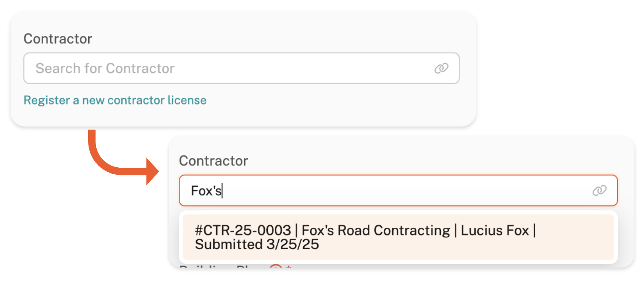Image resolution: width=644 pixels, height=284 pixels.
Task: Click the red required asterisk below dropdown
Action: click(x=288, y=266)
